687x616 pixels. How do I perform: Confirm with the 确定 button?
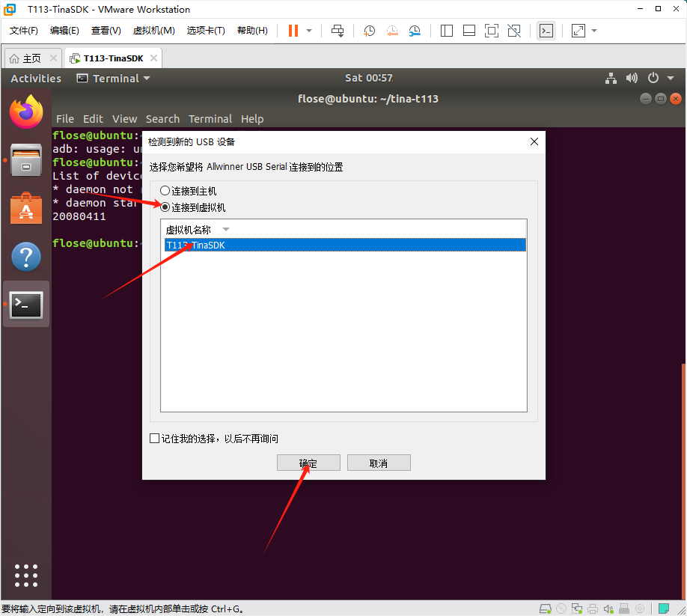[308, 463]
